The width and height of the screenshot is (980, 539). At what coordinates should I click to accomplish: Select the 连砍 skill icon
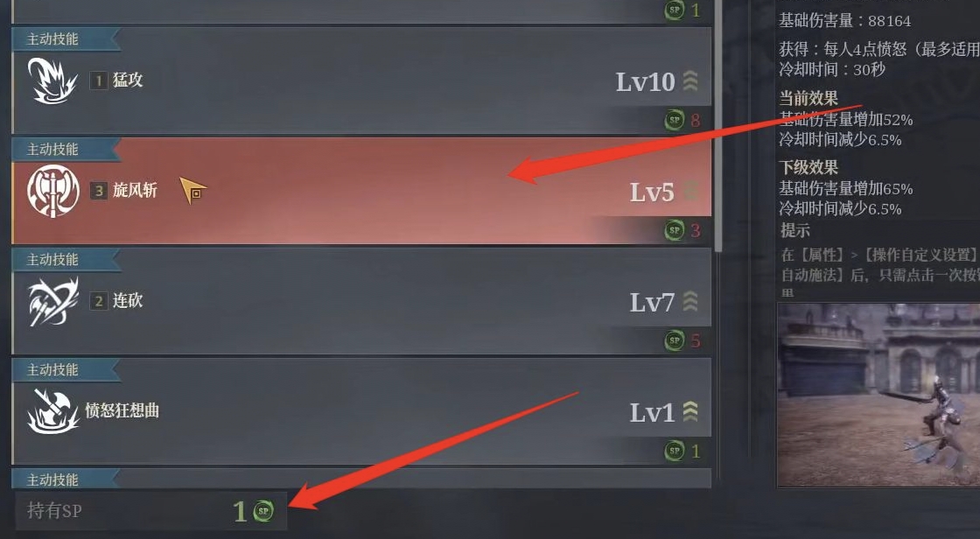pyautogui.click(x=53, y=301)
